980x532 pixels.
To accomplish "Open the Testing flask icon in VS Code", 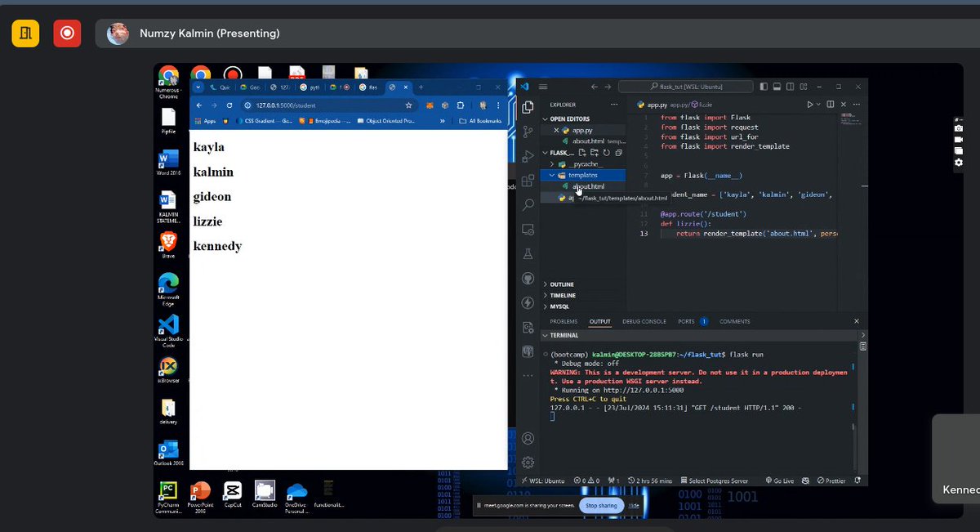I will [528, 254].
